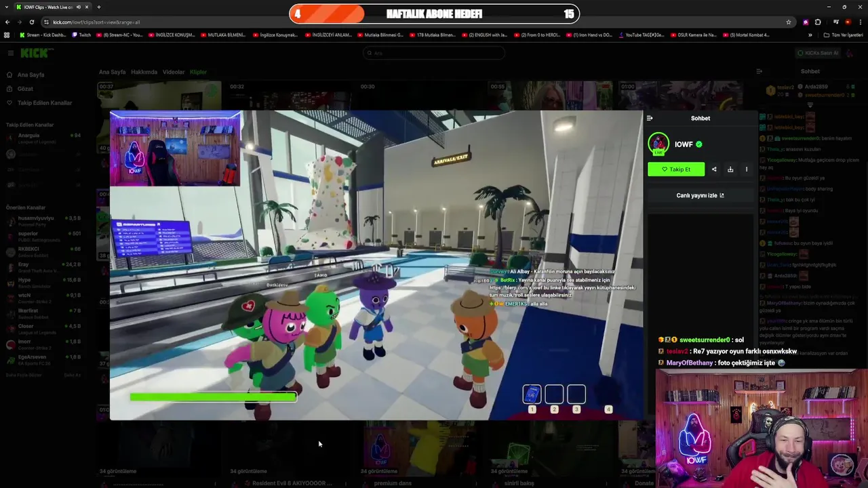This screenshot has height=488, width=868.
Task: Open the IOWF channel avatar
Action: pyautogui.click(x=658, y=144)
